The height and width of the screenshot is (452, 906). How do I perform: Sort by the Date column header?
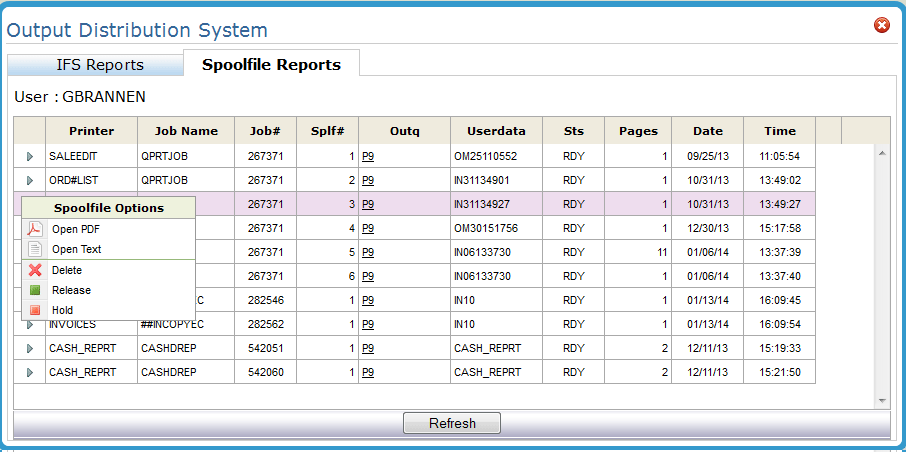tap(707, 131)
